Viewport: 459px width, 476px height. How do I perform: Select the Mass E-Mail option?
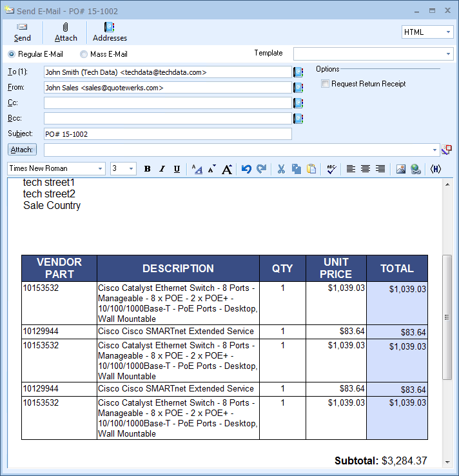(x=84, y=54)
